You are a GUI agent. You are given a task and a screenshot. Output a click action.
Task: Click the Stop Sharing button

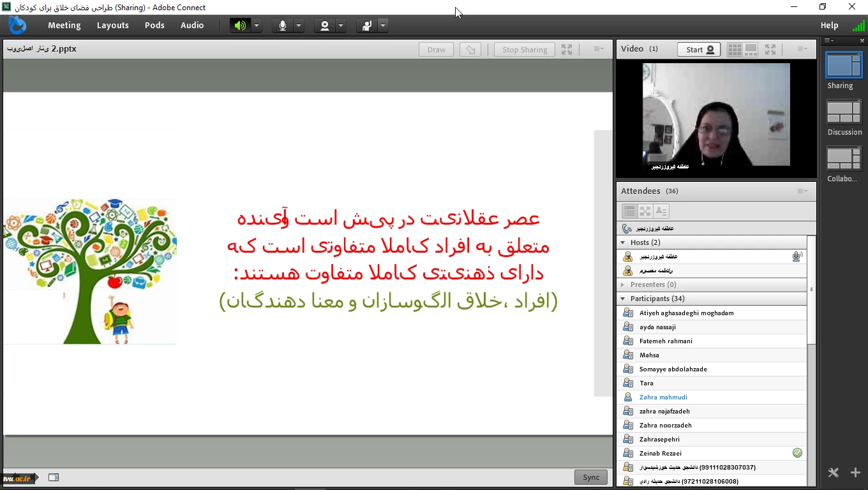(524, 50)
